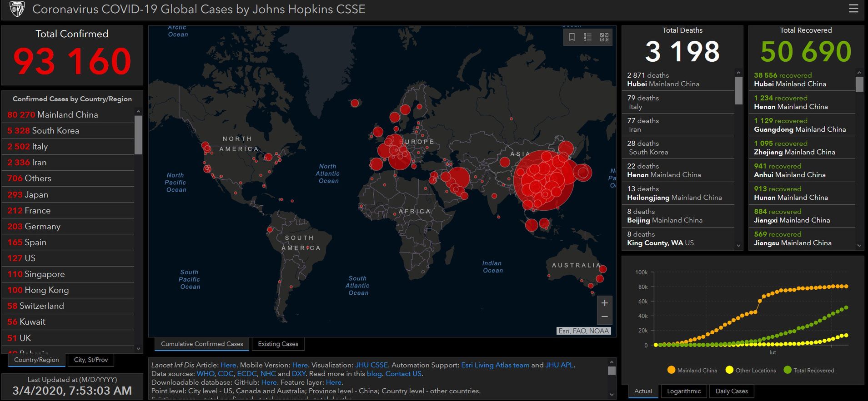Select Kuwait in country list
Image resolution: width=868 pixels, height=401 pixels.
click(68, 322)
